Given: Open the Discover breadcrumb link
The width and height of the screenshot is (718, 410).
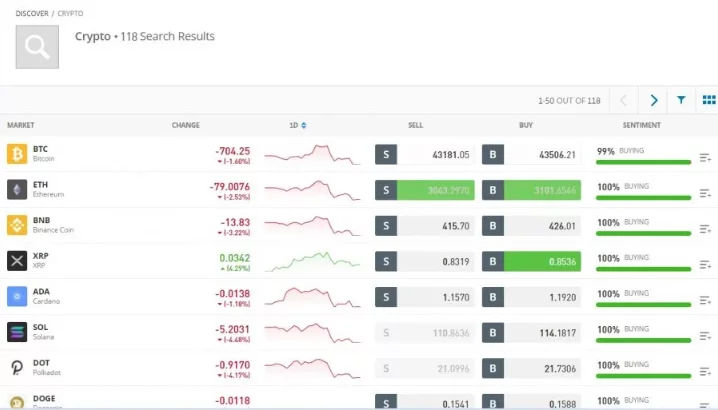Looking at the screenshot, I should click(x=32, y=14).
